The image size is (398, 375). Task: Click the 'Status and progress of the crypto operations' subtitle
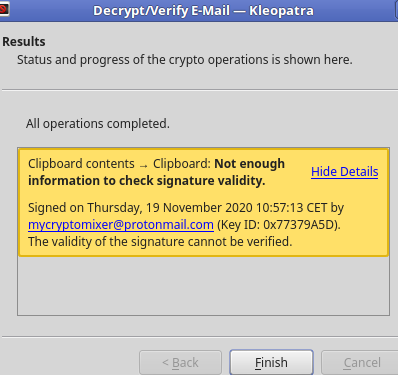click(x=185, y=60)
